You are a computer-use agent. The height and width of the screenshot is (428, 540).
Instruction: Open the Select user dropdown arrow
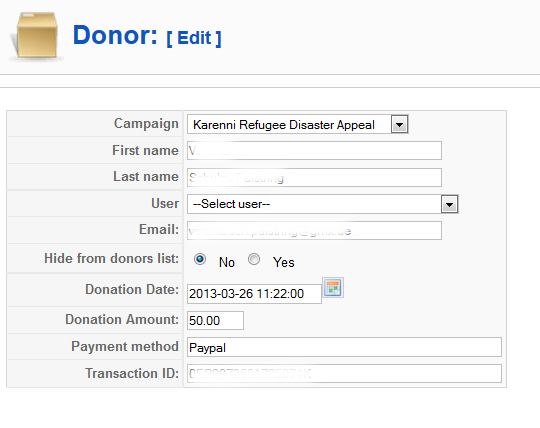pyautogui.click(x=449, y=204)
